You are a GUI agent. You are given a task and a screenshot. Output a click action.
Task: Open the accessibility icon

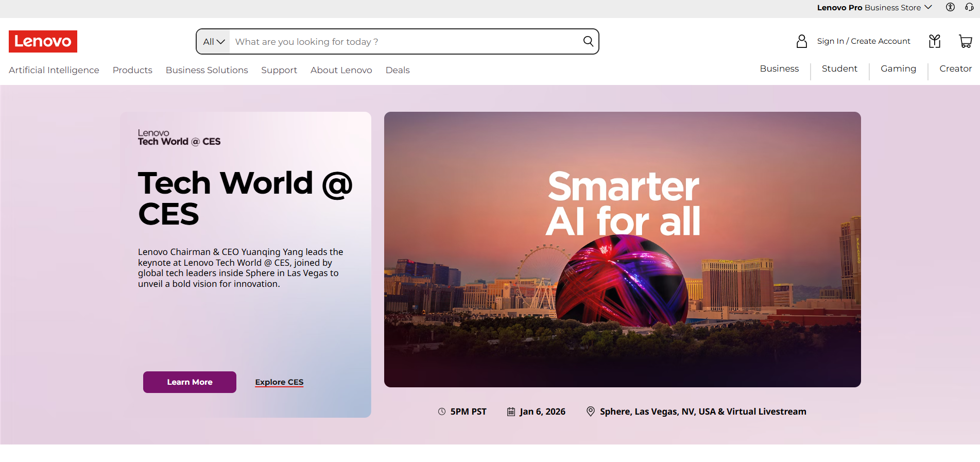950,7
